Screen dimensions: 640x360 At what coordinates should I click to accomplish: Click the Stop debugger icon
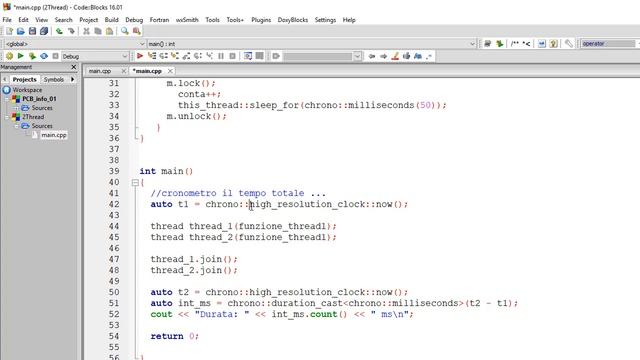point(232,56)
